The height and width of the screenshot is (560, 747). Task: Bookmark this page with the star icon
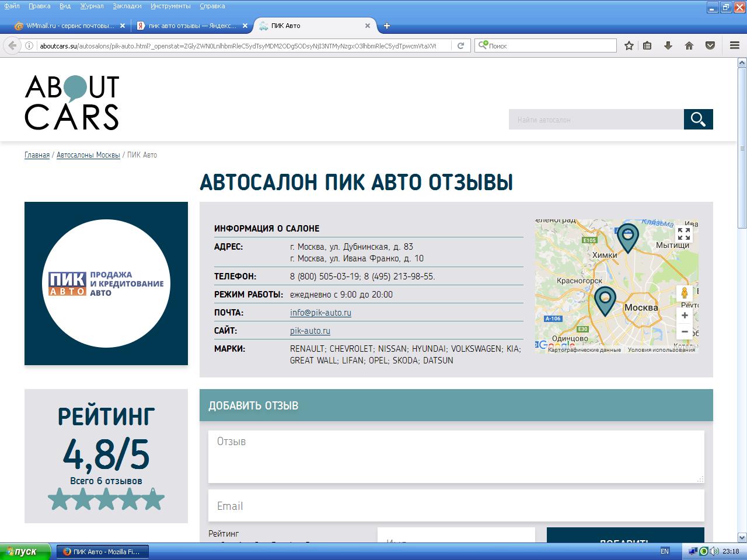pos(629,45)
